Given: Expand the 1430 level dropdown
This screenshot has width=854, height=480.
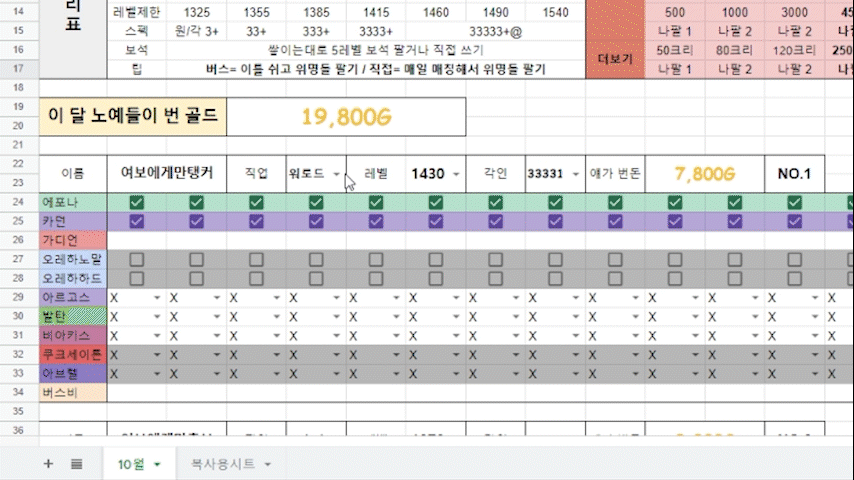Looking at the screenshot, I should 457,174.
